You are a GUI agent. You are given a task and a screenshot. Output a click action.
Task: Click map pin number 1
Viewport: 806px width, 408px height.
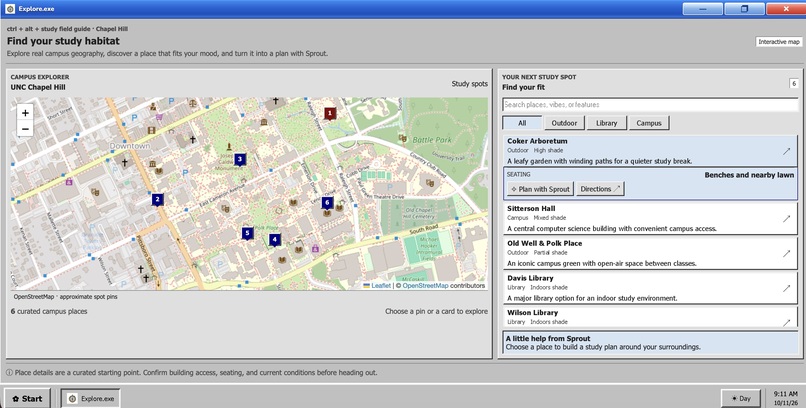click(x=330, y=113)
